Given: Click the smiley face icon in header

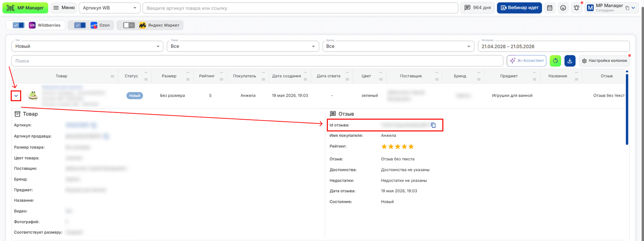Looking at the screenshot, I should click(563, 8).
